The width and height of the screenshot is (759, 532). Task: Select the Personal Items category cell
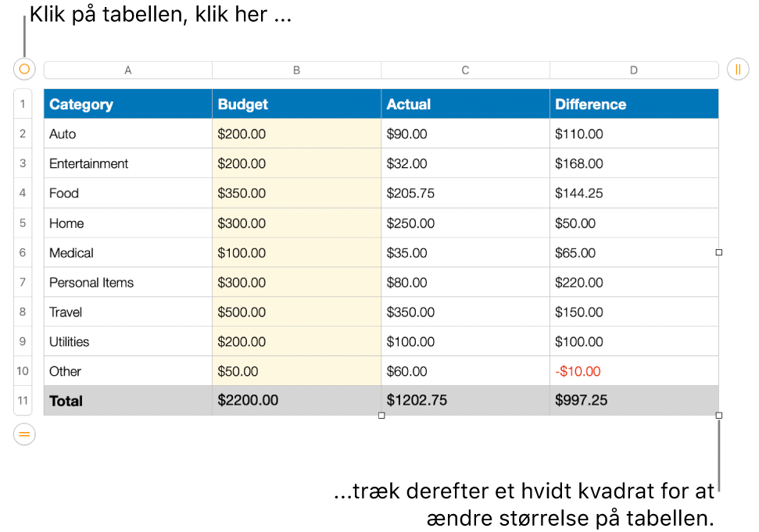click(128, 282)
